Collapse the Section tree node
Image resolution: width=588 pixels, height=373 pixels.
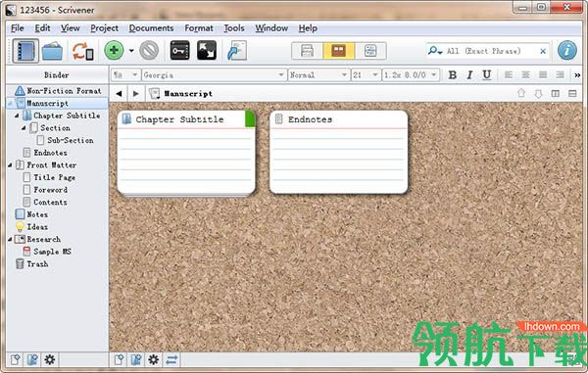pyautogui.click(x=24, y=128)
